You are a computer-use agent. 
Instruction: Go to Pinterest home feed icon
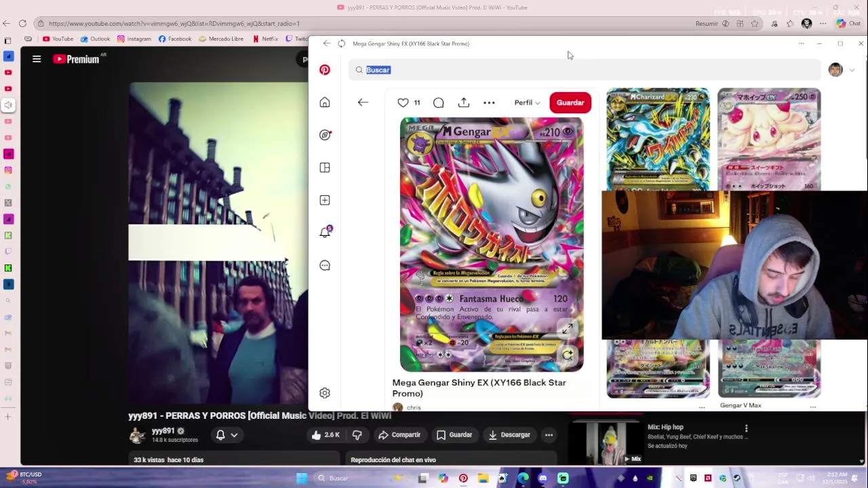click(x=325, y=102)
